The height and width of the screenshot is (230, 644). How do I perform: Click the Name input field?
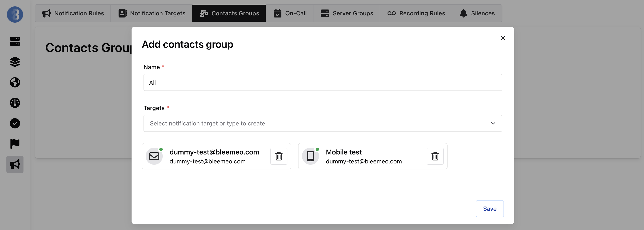click(x=322, y=82)
